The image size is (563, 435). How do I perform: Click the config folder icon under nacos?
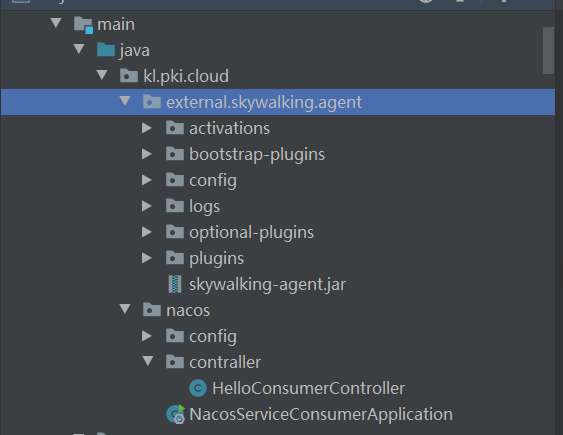pyautogui.click(x=175, y=336)
